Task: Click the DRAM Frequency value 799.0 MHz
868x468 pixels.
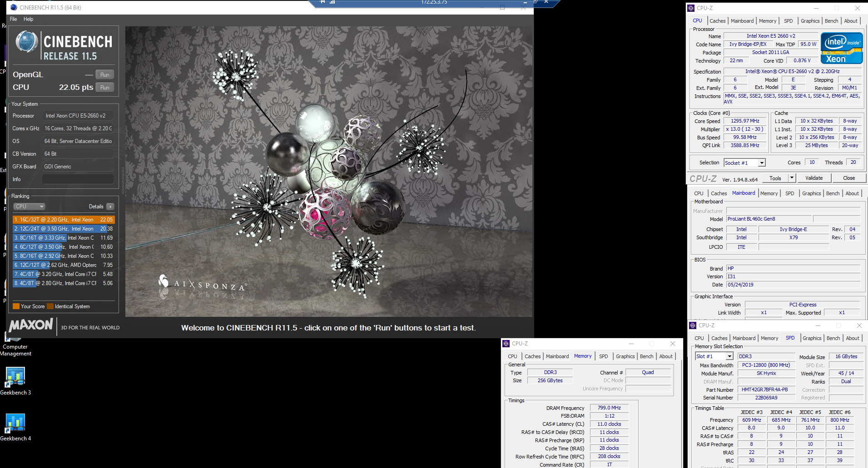Action: point(609,408)
